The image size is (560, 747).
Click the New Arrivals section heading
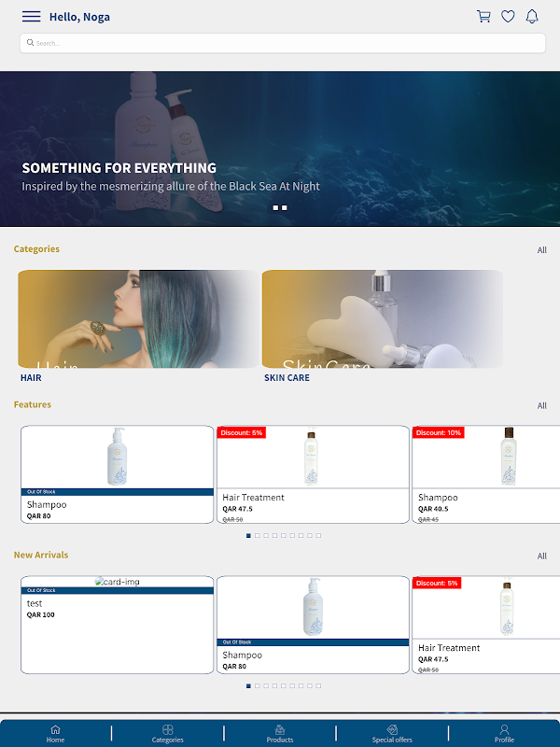pos(41,555)
